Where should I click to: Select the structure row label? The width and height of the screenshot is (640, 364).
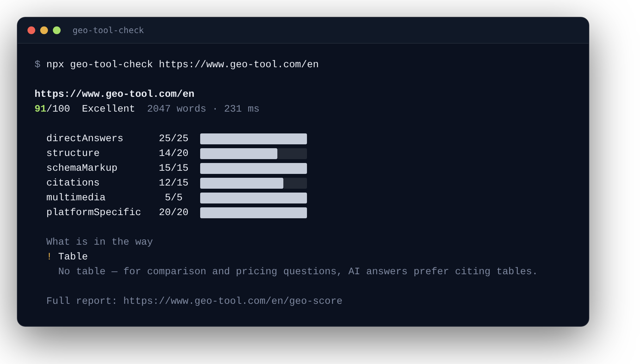pyautogui.click(x=73, y=153)
